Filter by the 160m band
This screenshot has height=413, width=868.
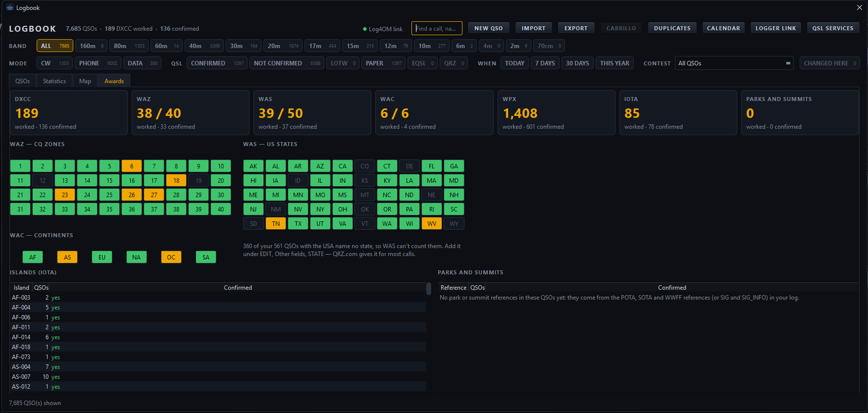click(92, 46)
